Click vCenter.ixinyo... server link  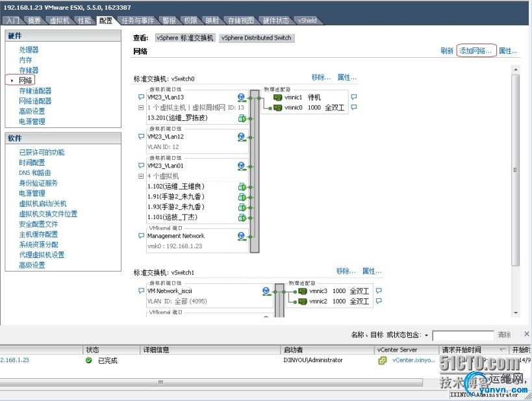pyautogui.click(x=414, y=360)
